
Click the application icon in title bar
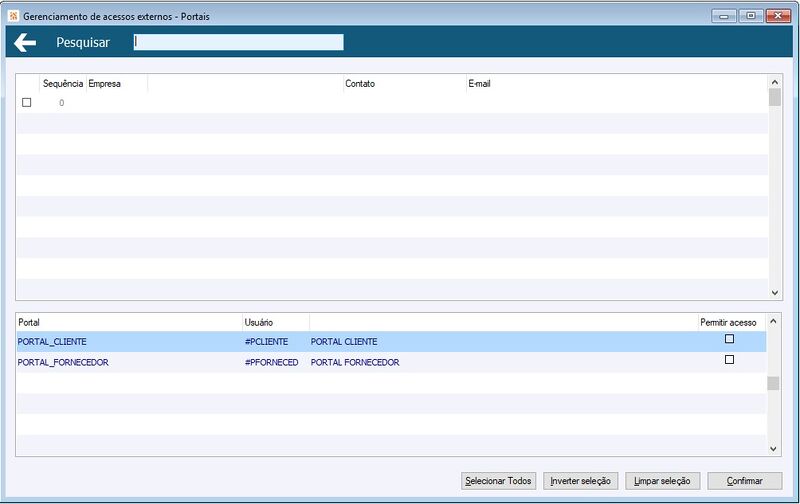click(x=13, y=16)
